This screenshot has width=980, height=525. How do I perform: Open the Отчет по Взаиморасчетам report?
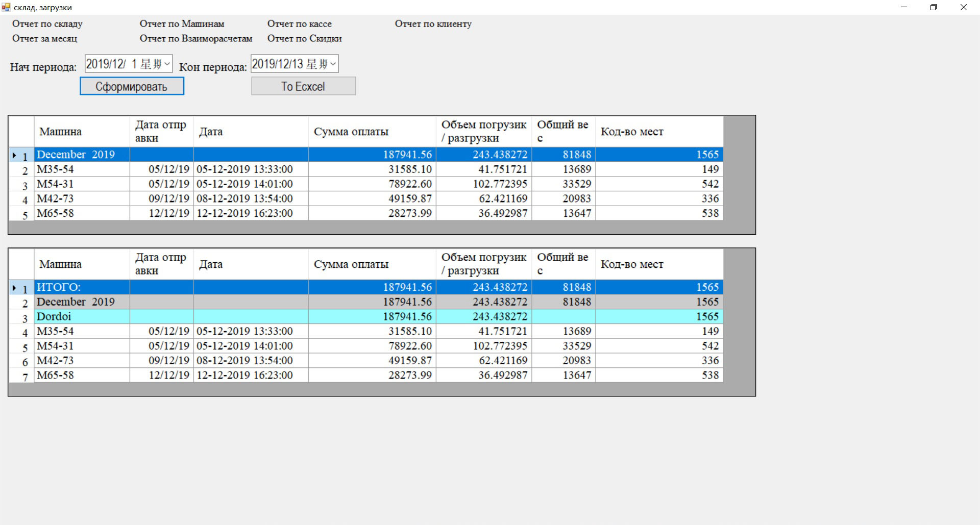pyautogui.click(x=196, y=39)
